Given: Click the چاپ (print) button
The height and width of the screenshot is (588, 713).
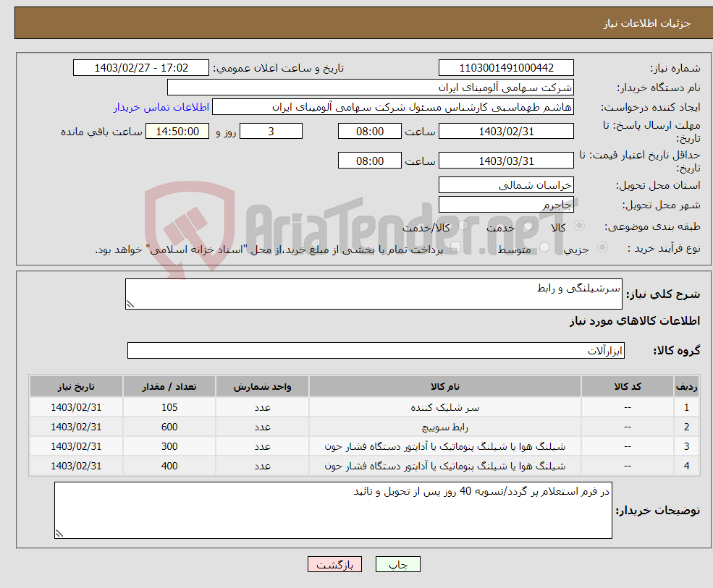Looking at the screenshot, I should [398, 564].
